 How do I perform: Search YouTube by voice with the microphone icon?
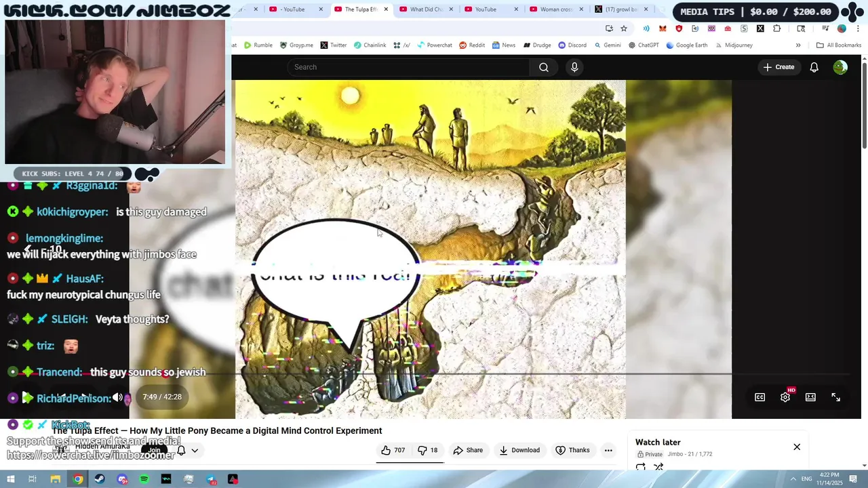tap(574, 67)
